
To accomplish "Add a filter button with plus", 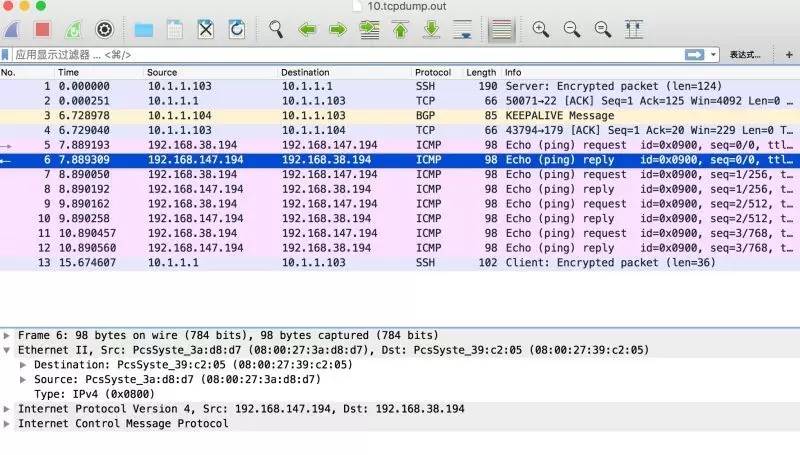I will (x=789, y=55).
